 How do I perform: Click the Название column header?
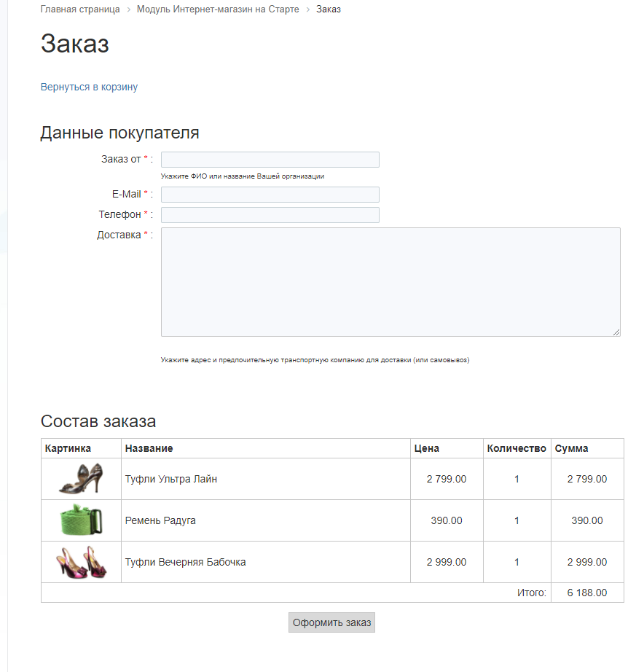click(x=149, y=448)
